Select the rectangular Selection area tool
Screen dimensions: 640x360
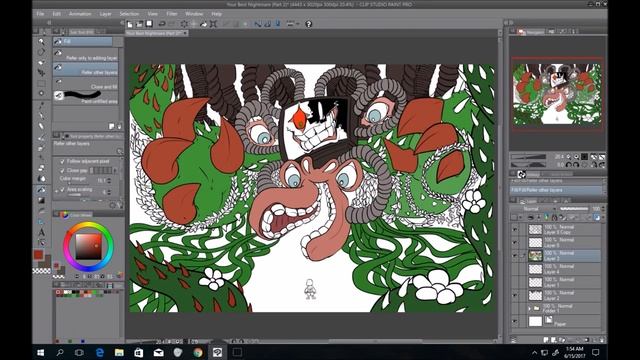coord(41,83)
